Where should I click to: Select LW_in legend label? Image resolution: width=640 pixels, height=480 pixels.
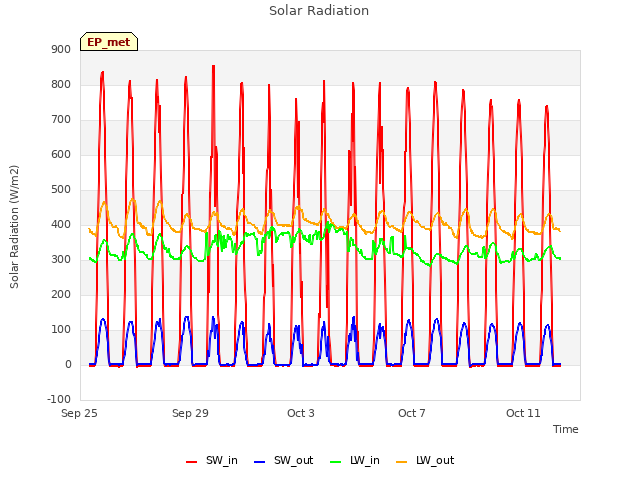tap(365, 460)
